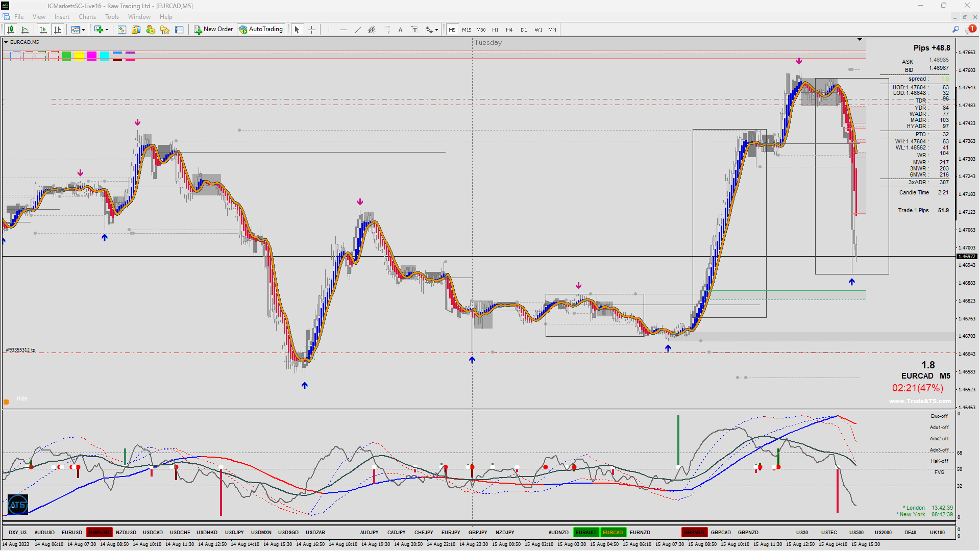Select the vertical line drawing tool
The image size is (980, 551).
(x=329, y=30)
